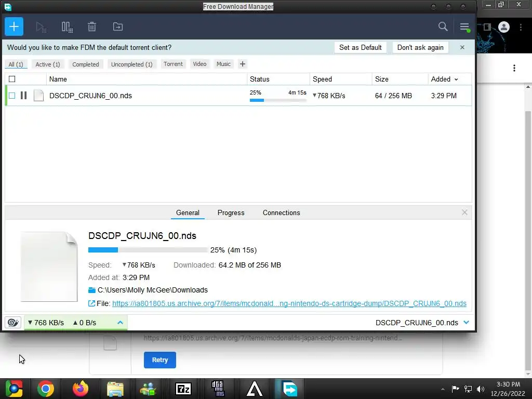Select the Video filter tab
Viewport: 532px width, 399px height.
[199, 64]
